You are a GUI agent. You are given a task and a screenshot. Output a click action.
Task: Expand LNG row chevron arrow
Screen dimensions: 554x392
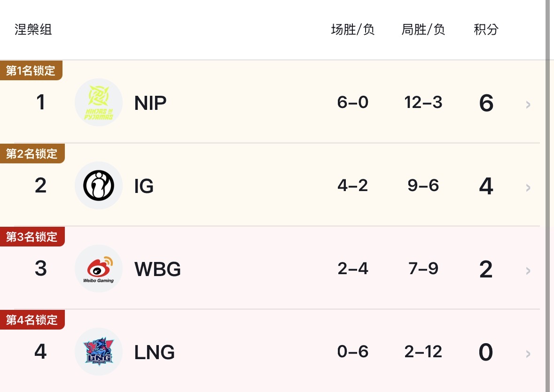(528, 354)
